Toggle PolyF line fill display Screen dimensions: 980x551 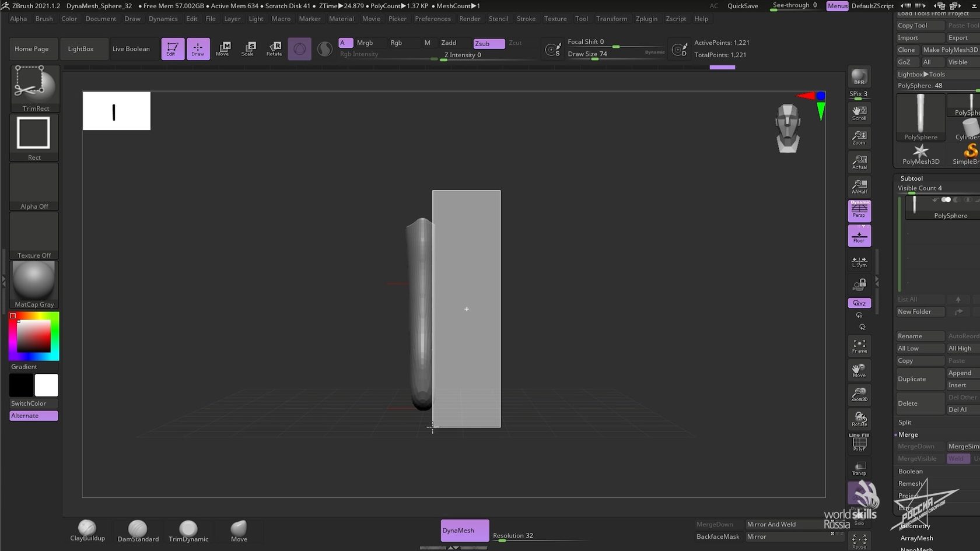tap(859, 442)
